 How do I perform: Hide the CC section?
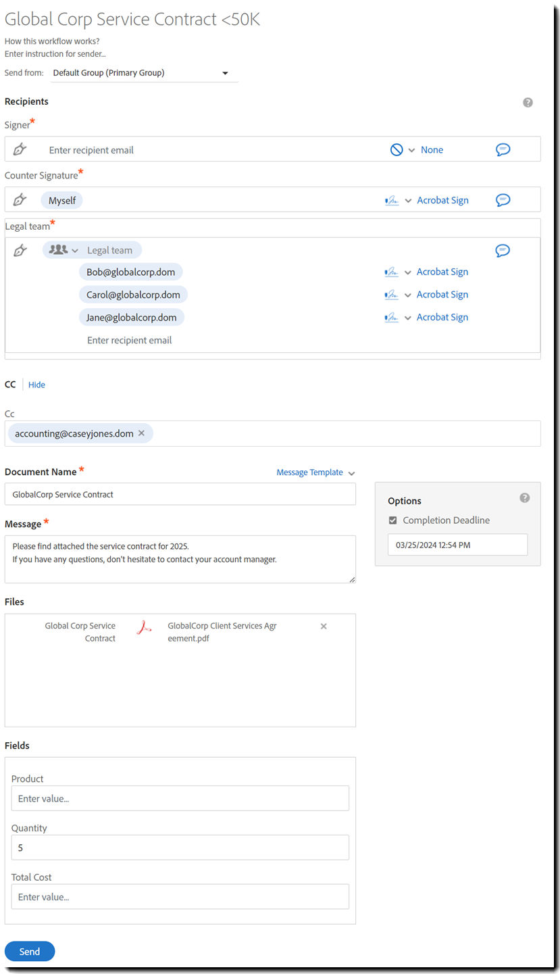point(36,384)
